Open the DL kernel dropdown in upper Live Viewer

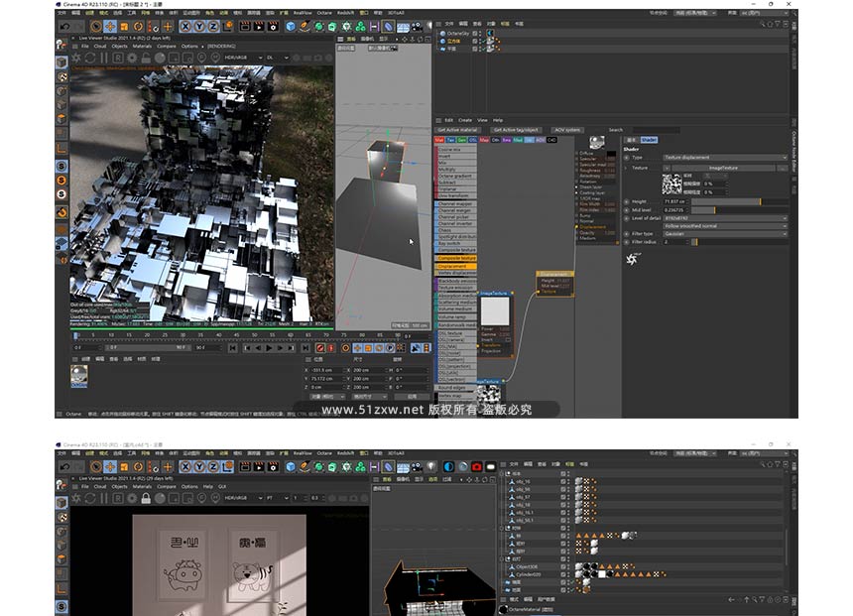point(278,58)
